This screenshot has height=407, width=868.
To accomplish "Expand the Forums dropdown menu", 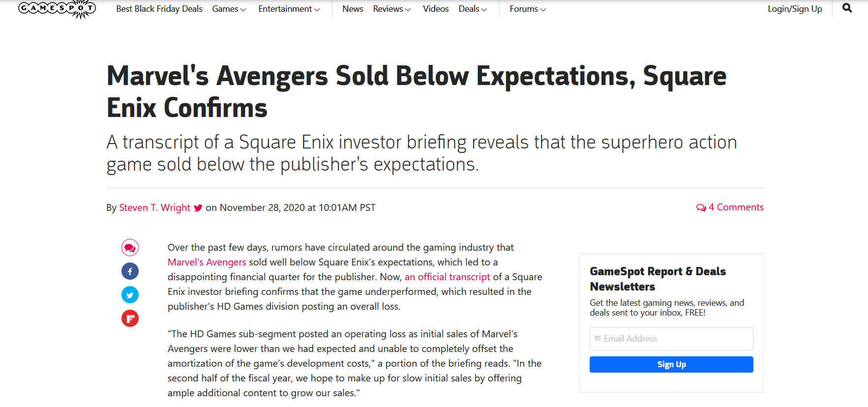I will (528, 9).
